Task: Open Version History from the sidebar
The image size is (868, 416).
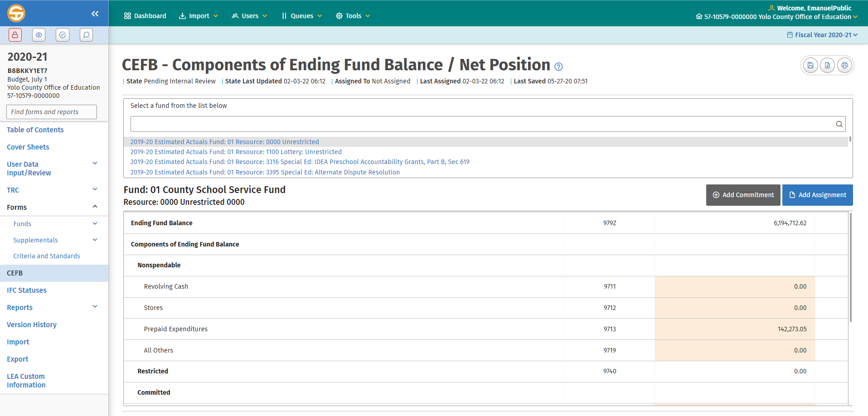Action: click(31, 324)
